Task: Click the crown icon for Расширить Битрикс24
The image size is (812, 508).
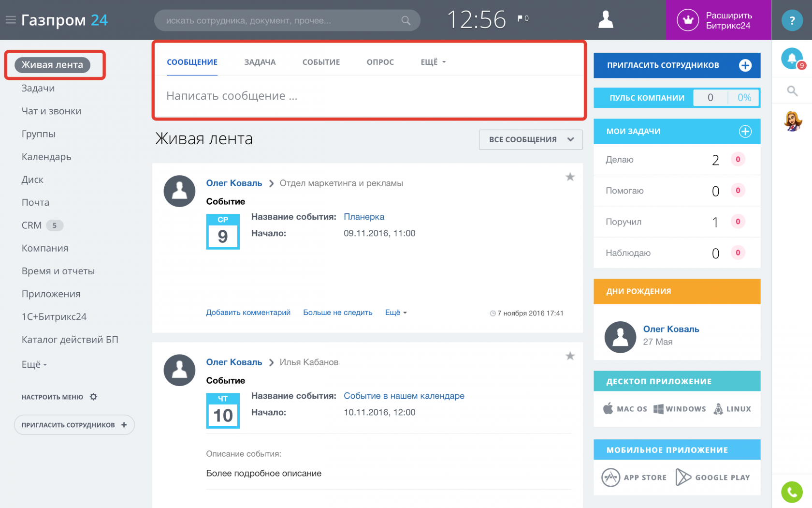Action: click(688, 20)
